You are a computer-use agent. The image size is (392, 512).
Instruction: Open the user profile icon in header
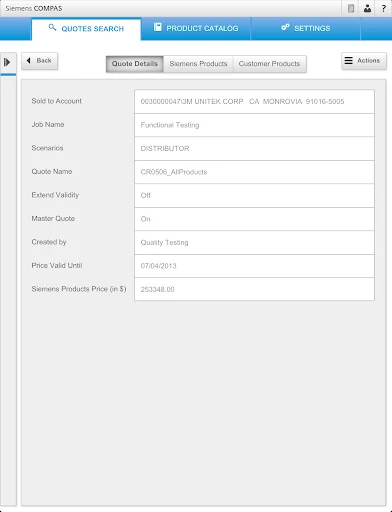click(367, 8)
